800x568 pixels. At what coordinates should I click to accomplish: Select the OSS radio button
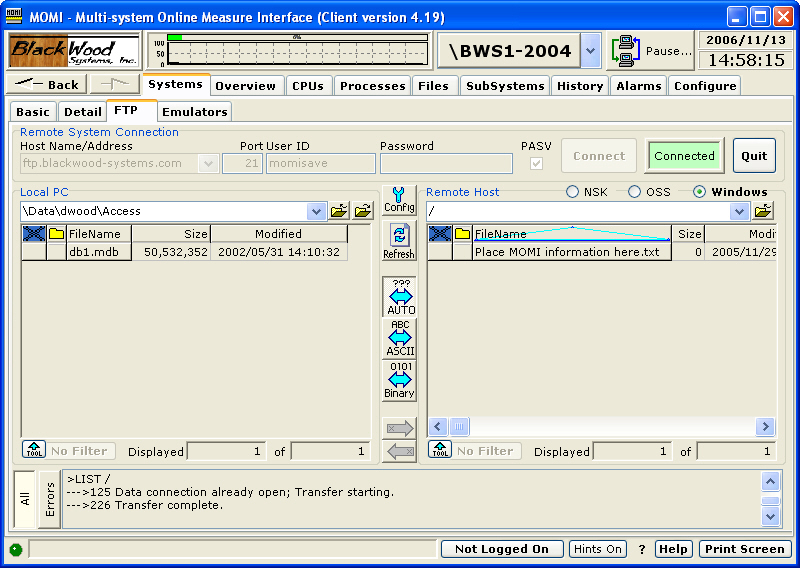point(635,192)
